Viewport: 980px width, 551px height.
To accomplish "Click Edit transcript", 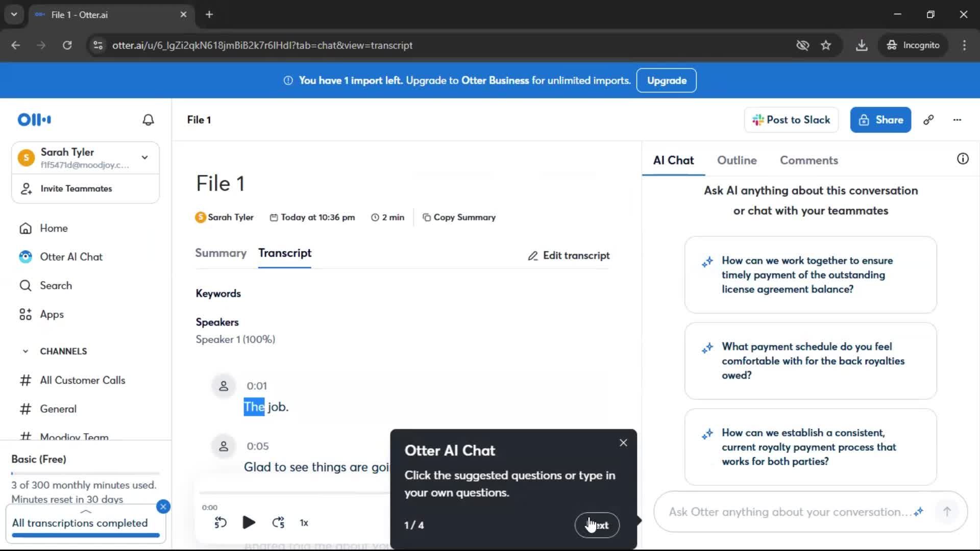I will click(569, 256).
